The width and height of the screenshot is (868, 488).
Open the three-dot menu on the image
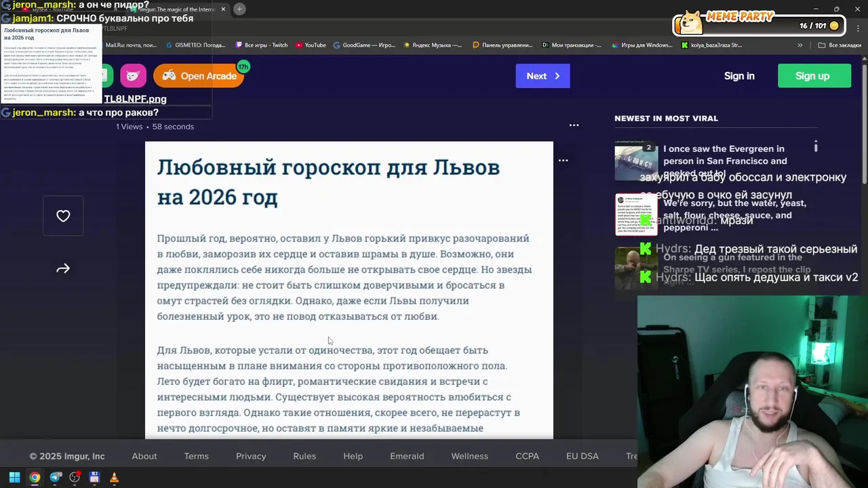tap(563, 161)
